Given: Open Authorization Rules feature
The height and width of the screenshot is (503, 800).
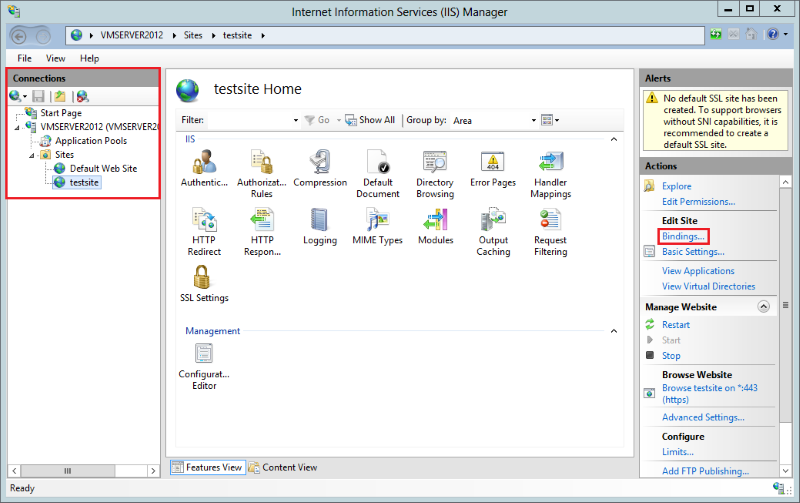Looking at the screenshot, I should 261,173.
